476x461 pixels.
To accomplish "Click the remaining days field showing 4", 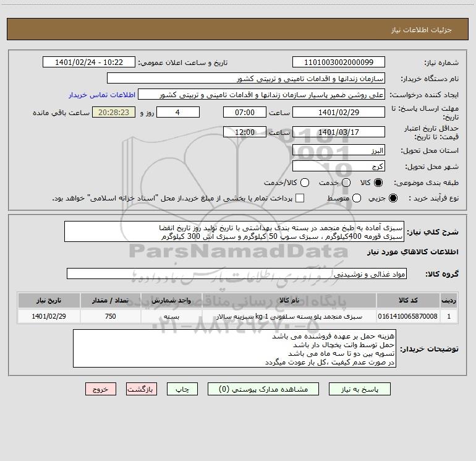I will pyautogui.click(x=178, y=112).
